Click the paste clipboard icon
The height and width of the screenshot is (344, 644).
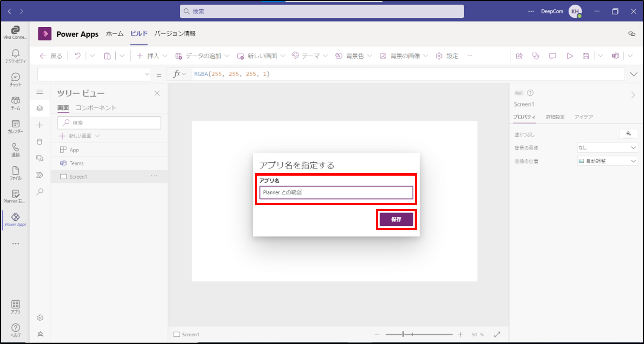coord(107,56)
